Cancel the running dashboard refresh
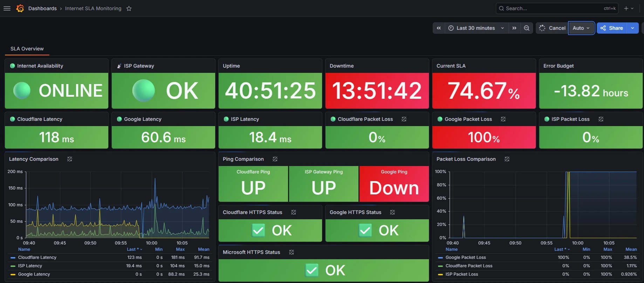 click(552, 28)
